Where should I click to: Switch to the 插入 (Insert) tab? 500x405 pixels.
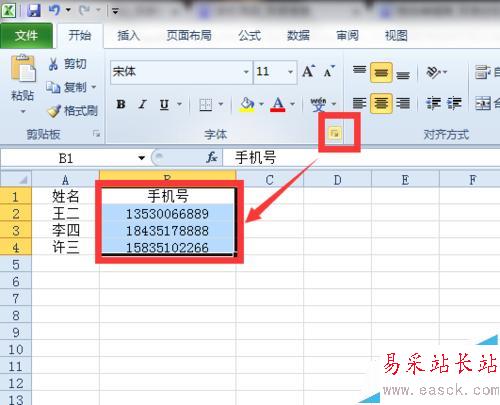click(128, 35)
